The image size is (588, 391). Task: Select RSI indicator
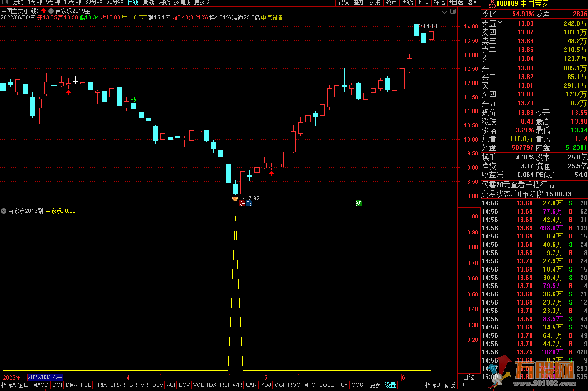pyautogui.click(x=225, y=385)
